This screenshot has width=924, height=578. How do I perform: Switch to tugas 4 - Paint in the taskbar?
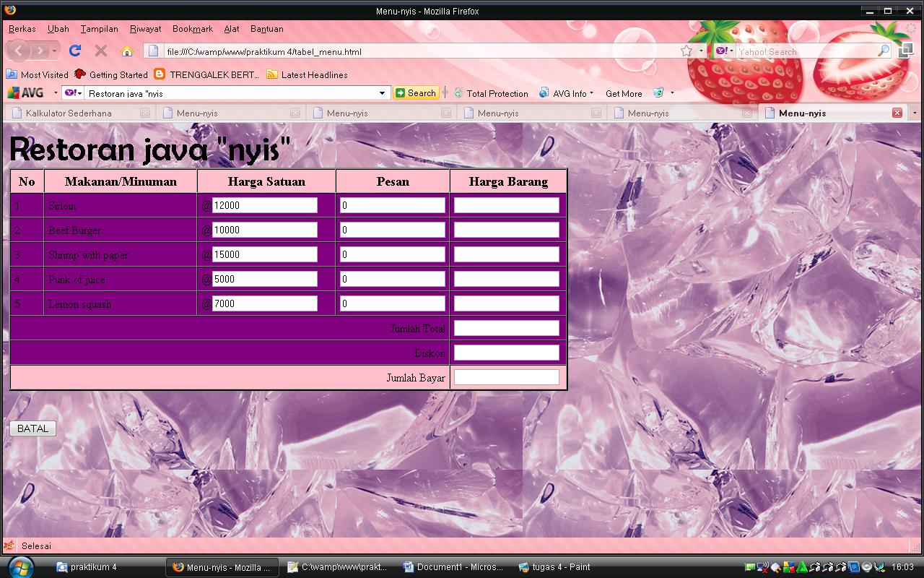[554, 567]
